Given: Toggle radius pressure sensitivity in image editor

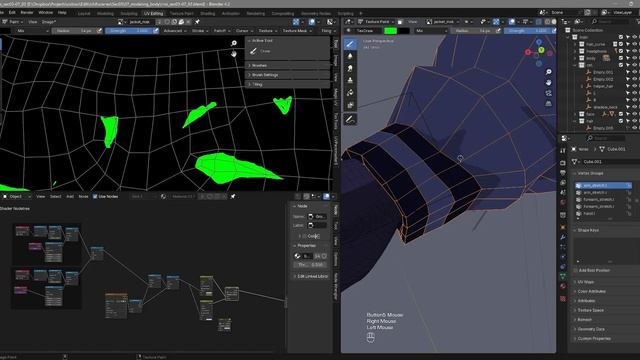Looking at the screenshot, I should pos(99,31).
